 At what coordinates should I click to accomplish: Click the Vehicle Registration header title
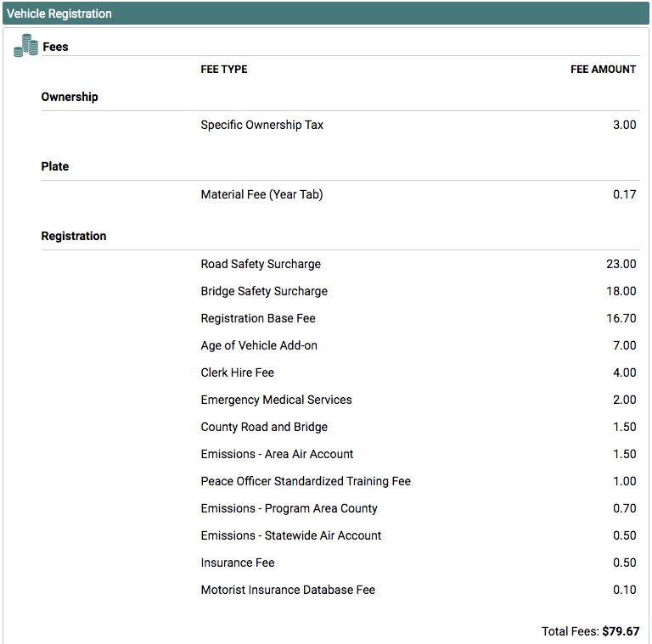tap(59, 14)
